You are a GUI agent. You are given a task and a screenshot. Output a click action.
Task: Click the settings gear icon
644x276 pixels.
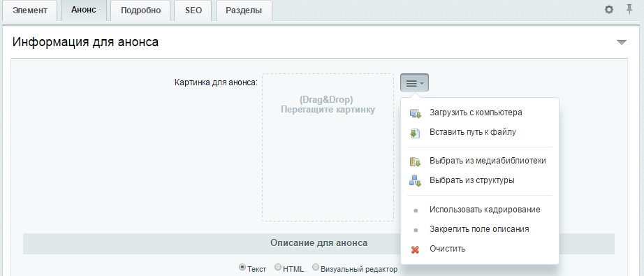(x=609, y=10)
